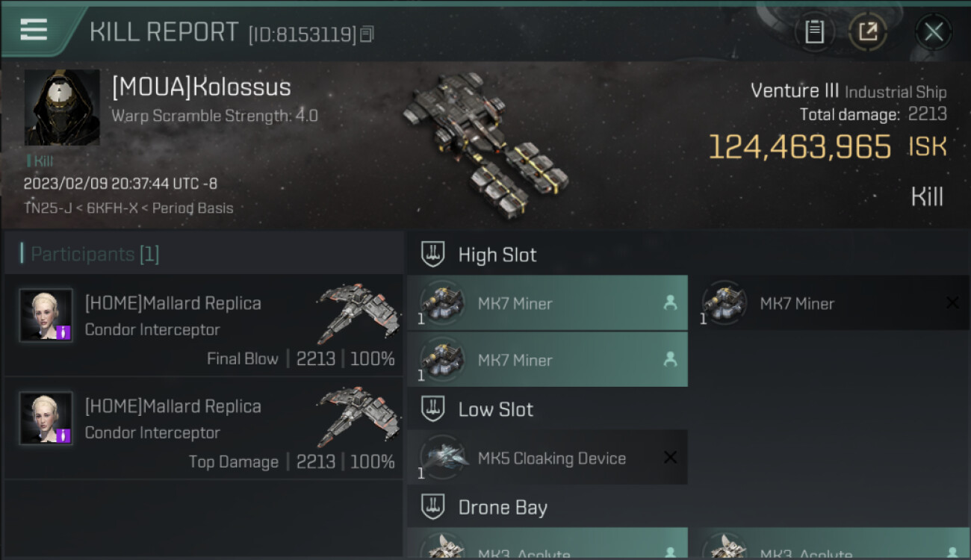Select the destroyed MK7 Miner module
This screenshot has height=560, width=971.
click(x=829, y=303)
